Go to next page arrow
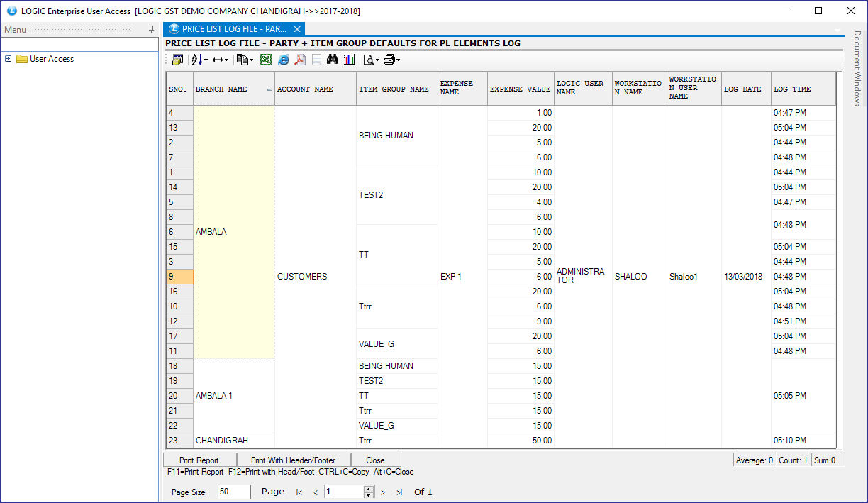868x503 pixels. 383,492
